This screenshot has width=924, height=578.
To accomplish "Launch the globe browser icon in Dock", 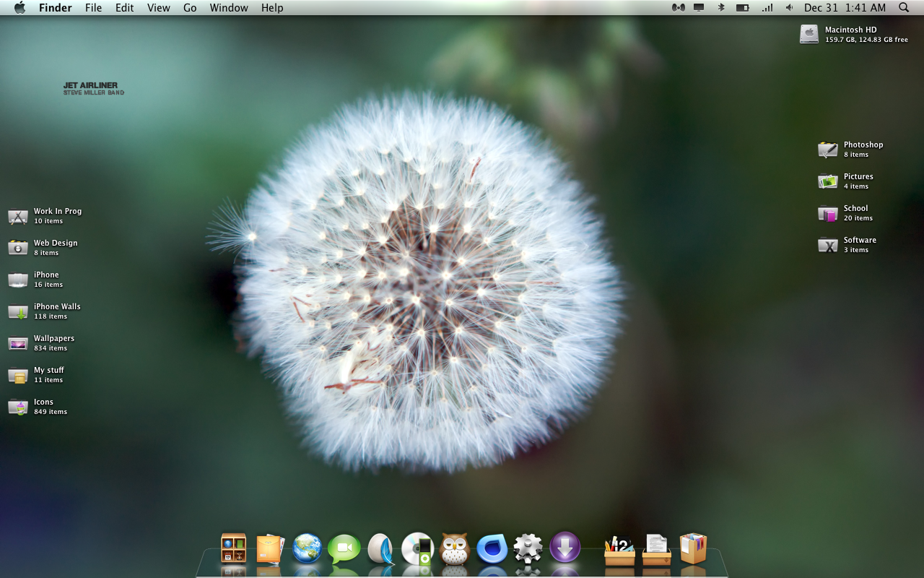I will click(307, 548).
